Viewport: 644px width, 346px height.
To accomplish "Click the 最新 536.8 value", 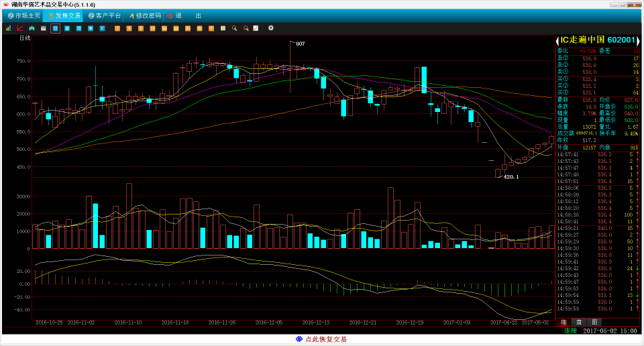I will click(x=590, y=100).
